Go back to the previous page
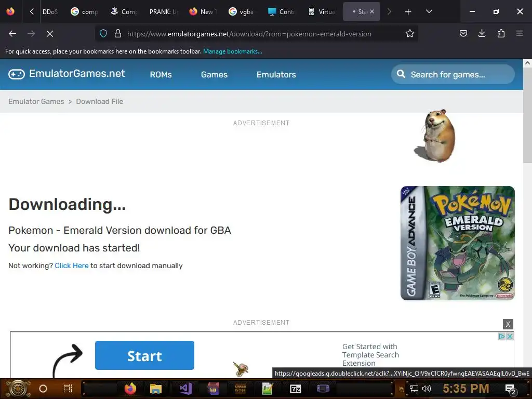Viewport: 532px width, 399px height. pyautogui.click(x=12, y=34)
